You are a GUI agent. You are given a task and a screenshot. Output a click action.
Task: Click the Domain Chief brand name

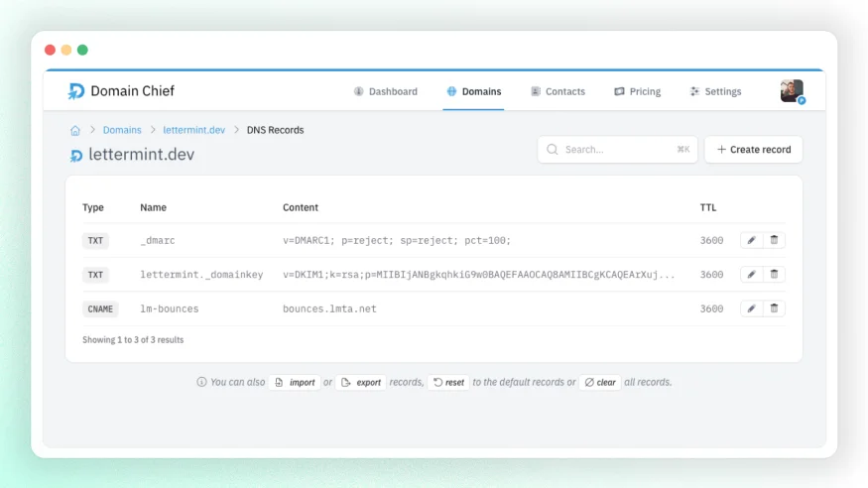(132, 91)
